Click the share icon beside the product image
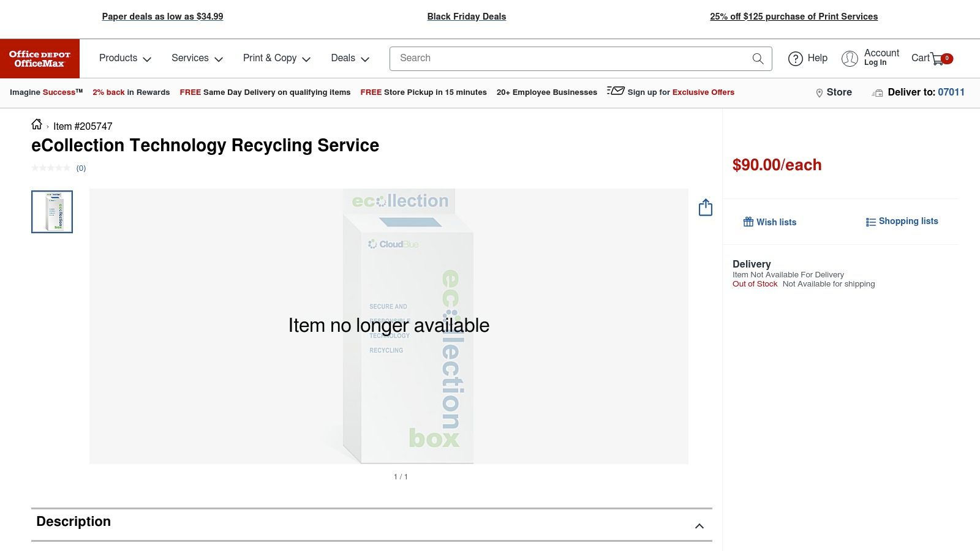 (x=705, y=207)
